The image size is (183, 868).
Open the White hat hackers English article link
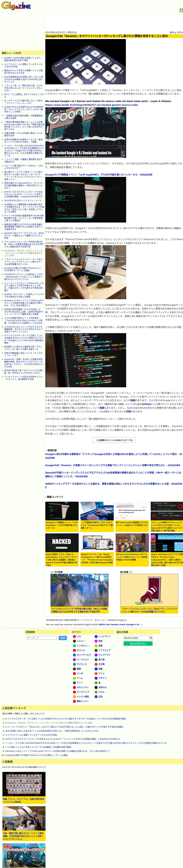(x=120, y=624)
